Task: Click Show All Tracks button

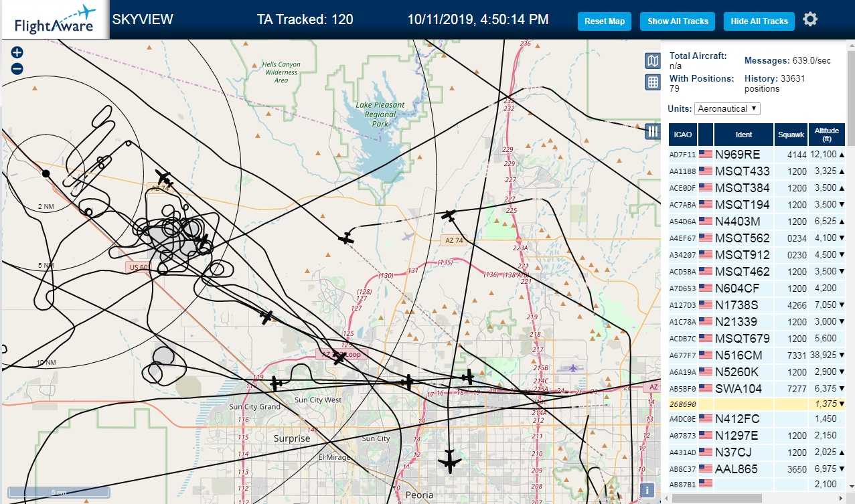Action: pos(678,21)
